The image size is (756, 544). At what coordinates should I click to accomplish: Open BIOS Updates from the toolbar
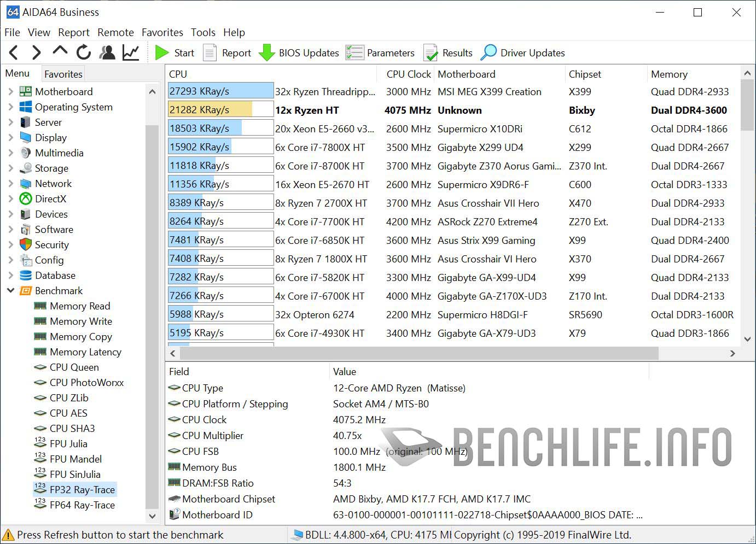point(266,52)
